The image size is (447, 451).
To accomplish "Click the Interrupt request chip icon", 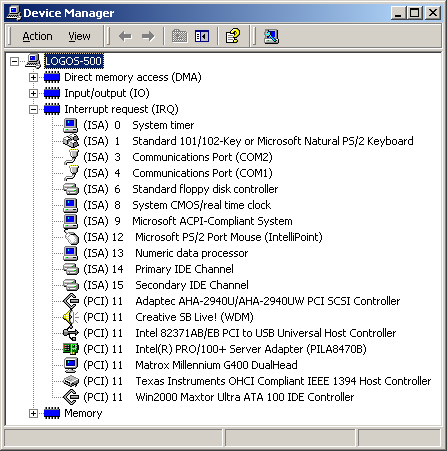I will (x=52, y=109).
